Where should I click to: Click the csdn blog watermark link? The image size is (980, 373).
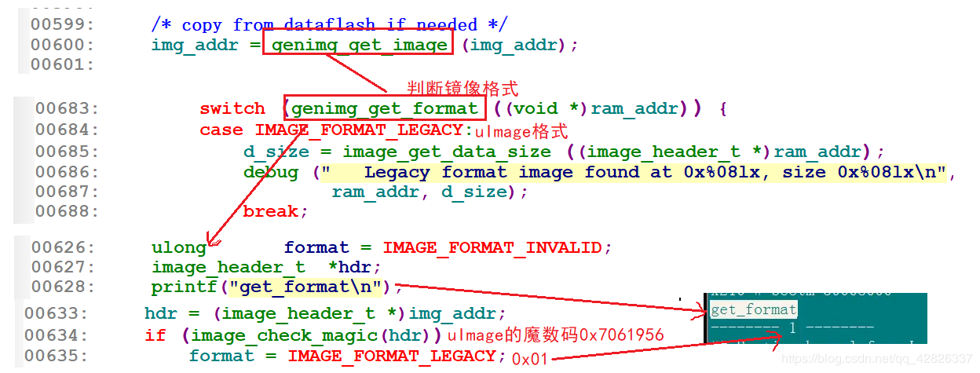click(879, 358)
